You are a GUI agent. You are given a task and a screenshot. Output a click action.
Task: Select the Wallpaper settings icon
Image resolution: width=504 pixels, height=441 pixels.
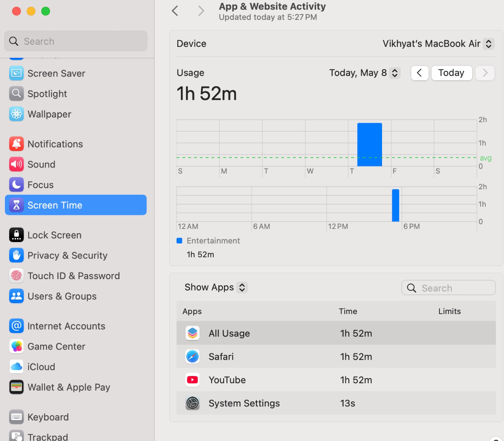coord(16,114)
